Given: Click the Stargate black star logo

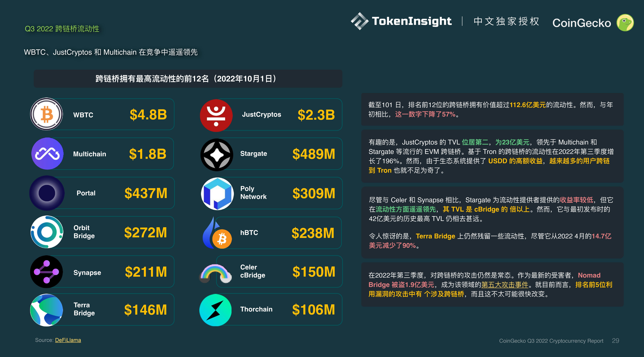Looking at the screenshot, I should tap(217, 155).
